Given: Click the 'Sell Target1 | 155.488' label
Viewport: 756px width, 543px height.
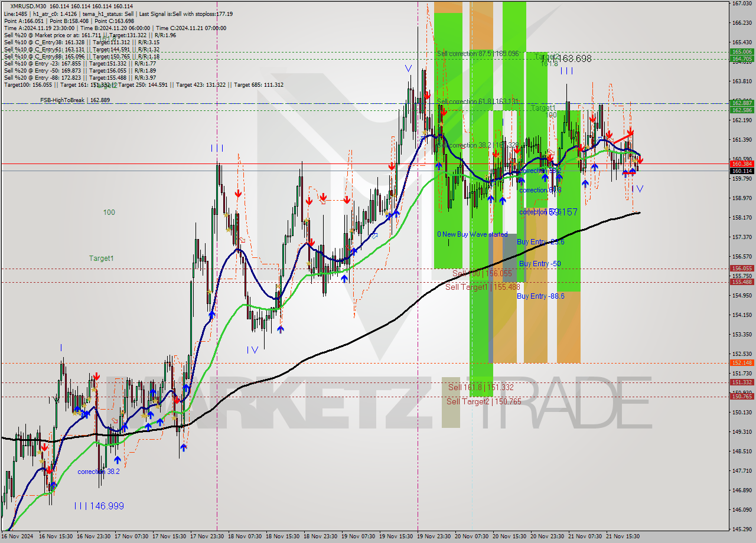Looking at the screenshot, I should coord(483,287).
